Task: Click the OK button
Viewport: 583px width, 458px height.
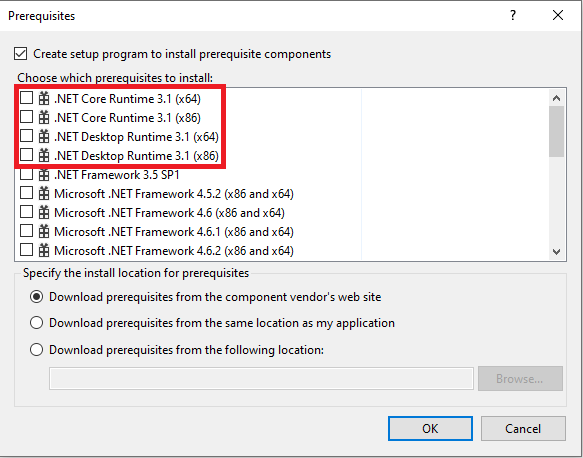Action: click(x=430, y=429)
